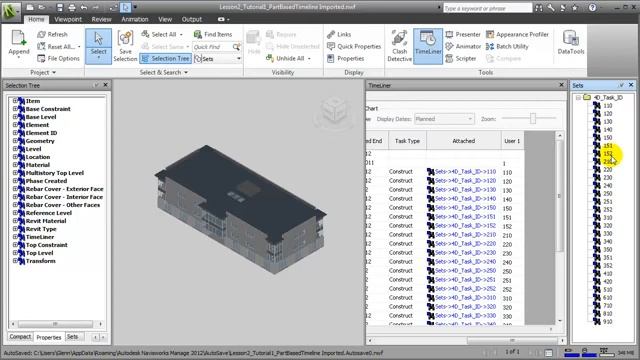Open the Scripter tool
The width and height of the screenshot is (640, 360).
(461, 58)
